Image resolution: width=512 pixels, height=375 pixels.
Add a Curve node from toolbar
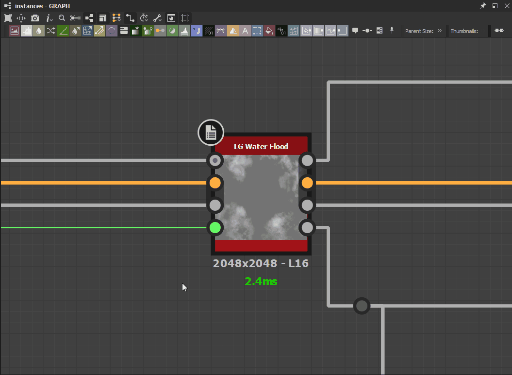tap(63, 31)
